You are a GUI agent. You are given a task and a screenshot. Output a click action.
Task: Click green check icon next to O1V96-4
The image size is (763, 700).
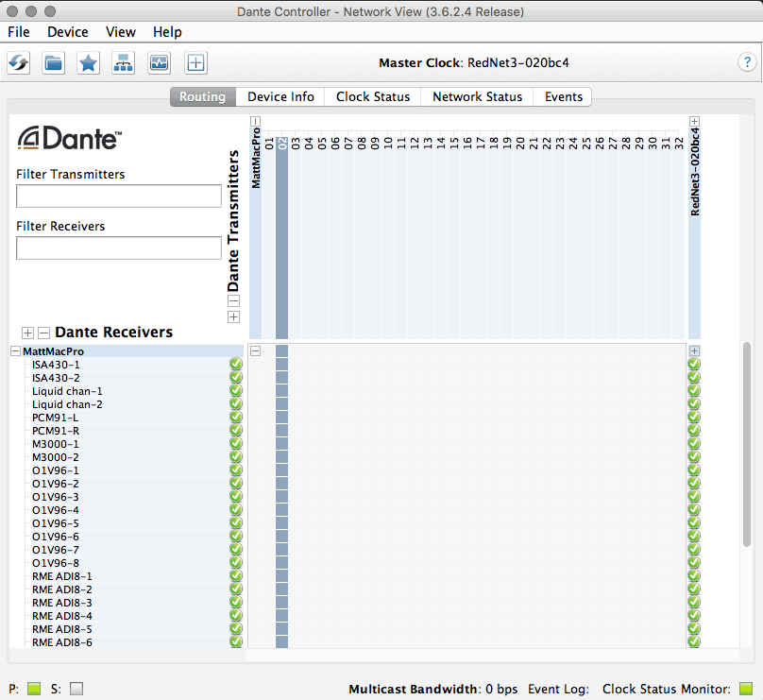pos(236,510)
